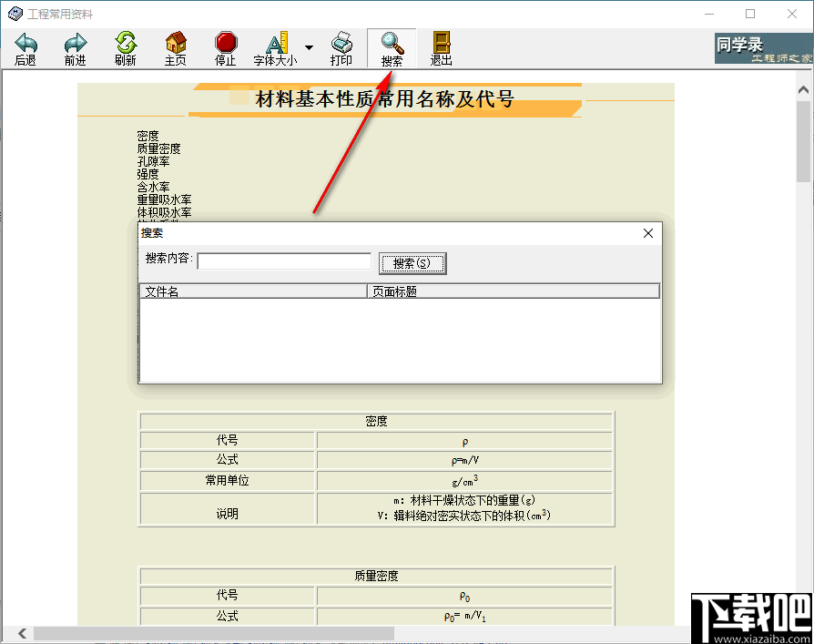The image size is (814, 644).
Task: Jump to the 密度 link
Action: (148, 136)
